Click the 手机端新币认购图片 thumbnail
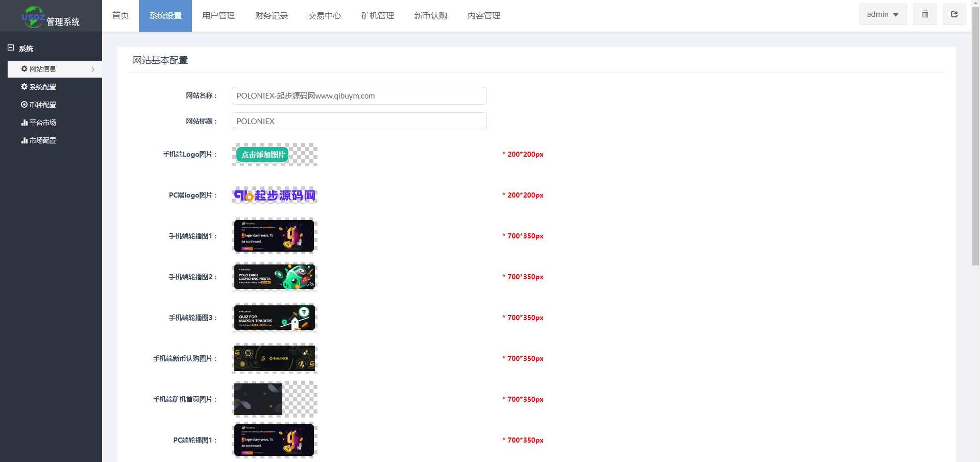The height and width of the screenshot is (462, 980). point(275,358)
